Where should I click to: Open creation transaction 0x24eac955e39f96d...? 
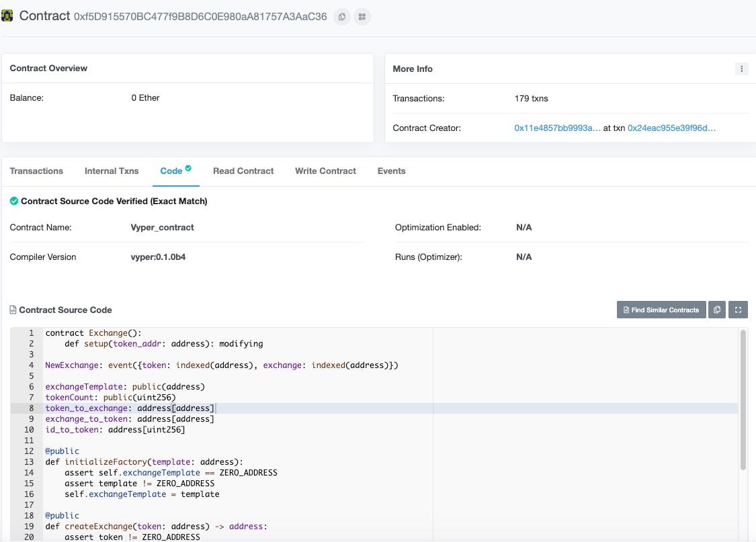671,128
